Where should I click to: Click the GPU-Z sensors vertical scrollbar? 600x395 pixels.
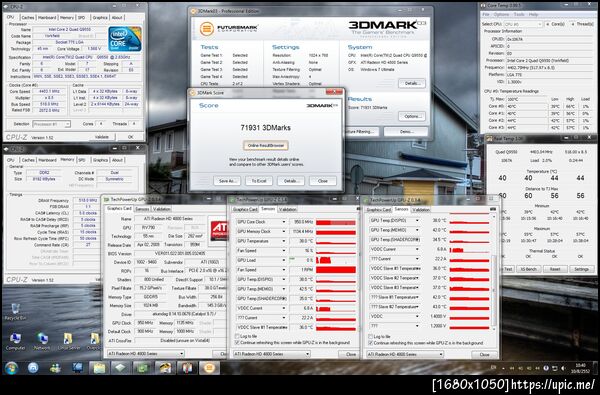(x=493, y=271)
